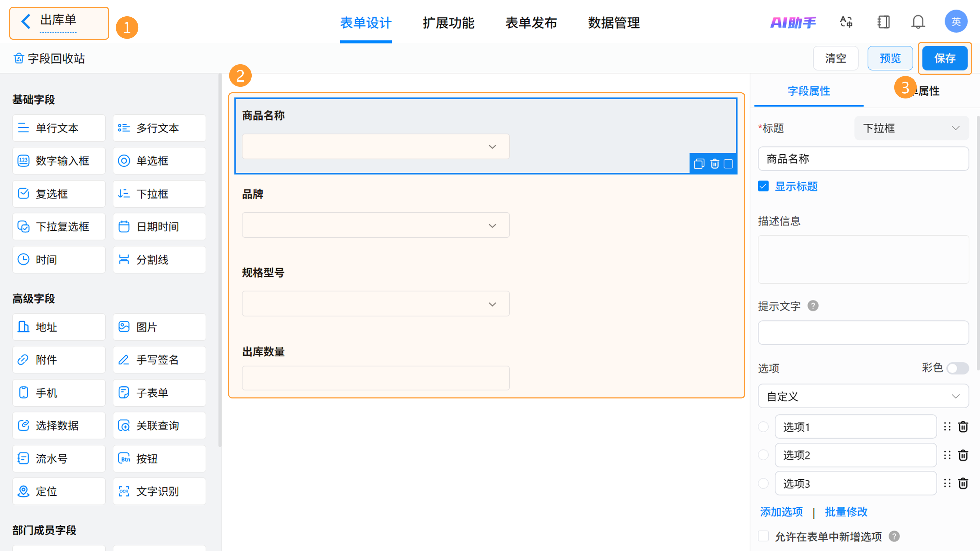Click the translation language icon
Screen dimensions: 980x551
(x=846, y=22)
